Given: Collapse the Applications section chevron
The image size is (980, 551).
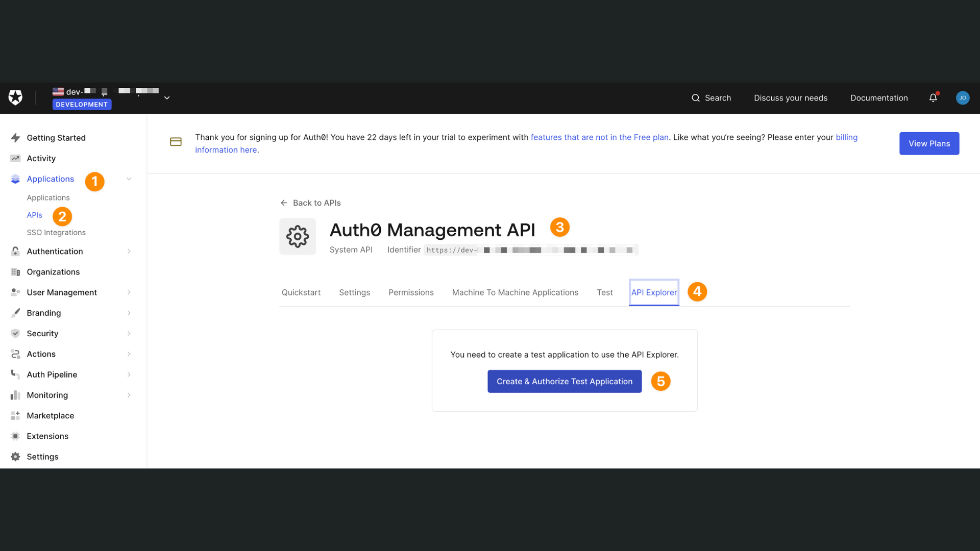Looking at the screenshot, I should pos(129,179).
